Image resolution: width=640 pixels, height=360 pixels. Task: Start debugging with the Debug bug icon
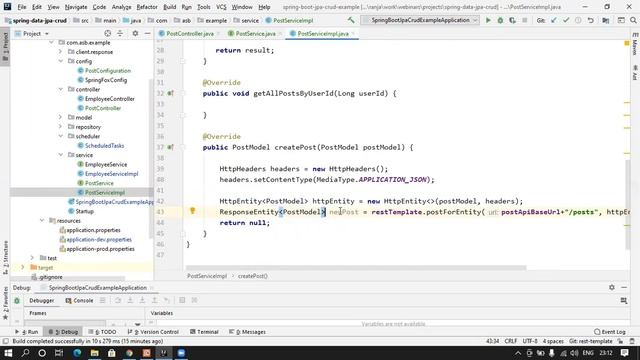click(x=500, y=20)
